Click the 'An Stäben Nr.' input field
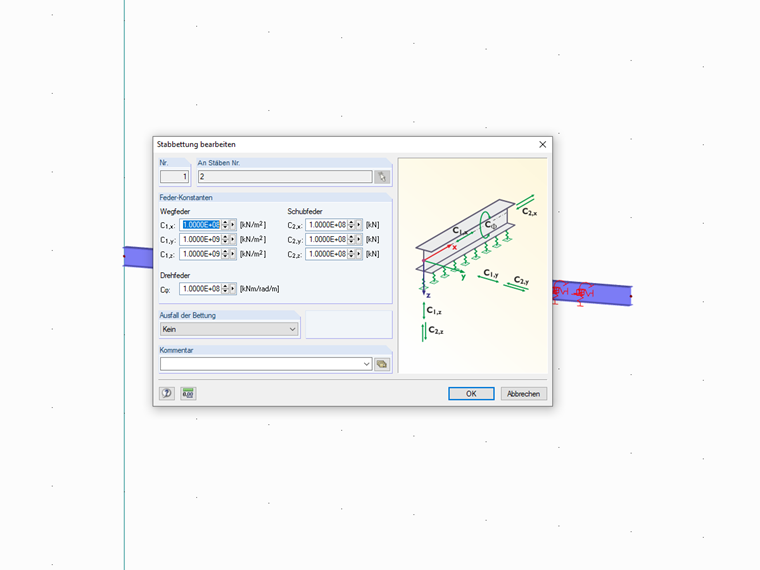Image resolution: width=760 pixels, height=570 pixels. (x=285, y=177)
